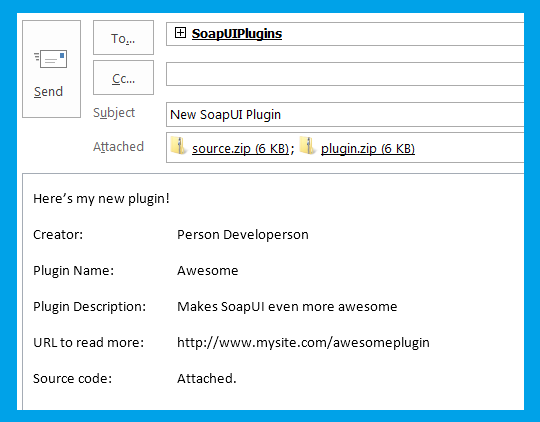Click the Send envelope button
This screenshot has height=422, width=540.
tap(51, 69)
